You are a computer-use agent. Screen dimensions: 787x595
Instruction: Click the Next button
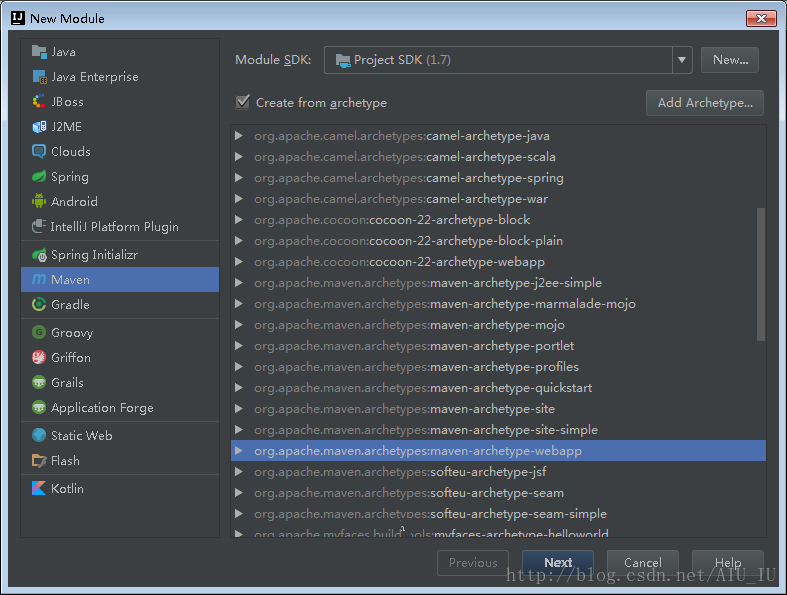(558, 562)
